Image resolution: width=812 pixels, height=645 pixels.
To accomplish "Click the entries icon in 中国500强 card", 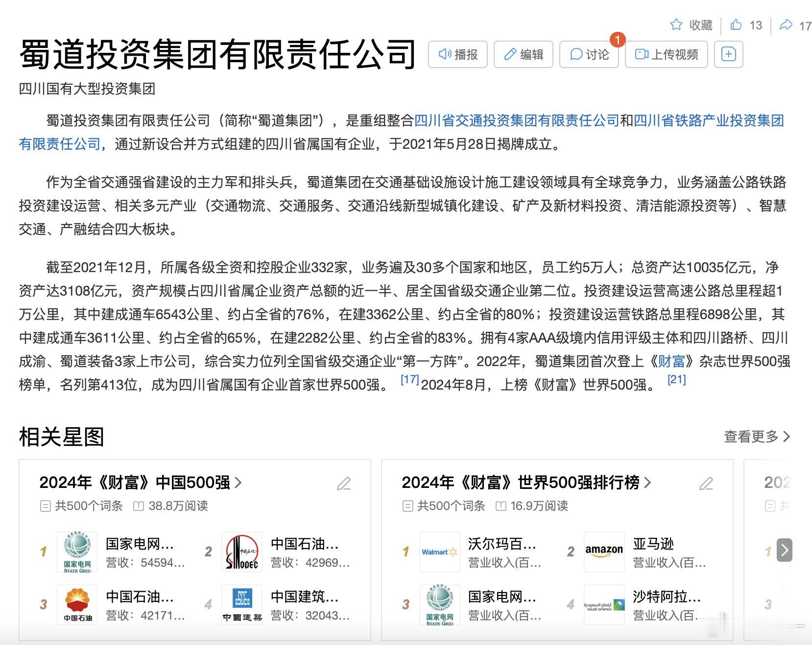I will (x=45, y=506).
